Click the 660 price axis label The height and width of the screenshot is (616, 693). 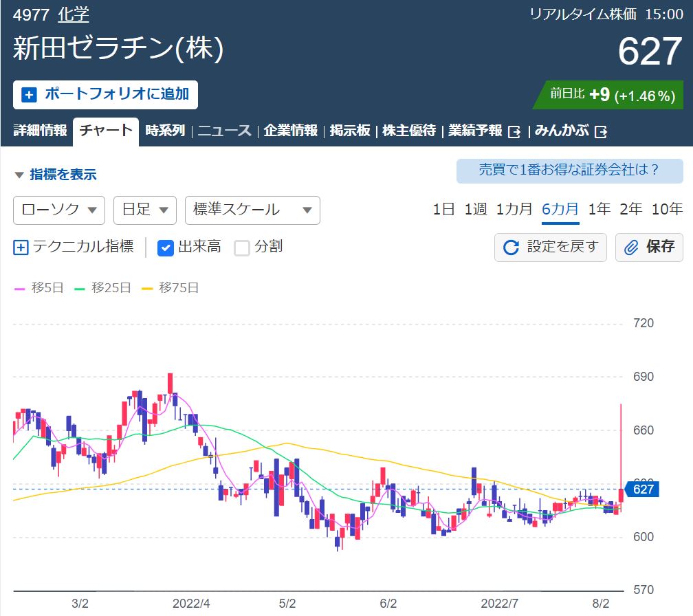tap(643, 430)
